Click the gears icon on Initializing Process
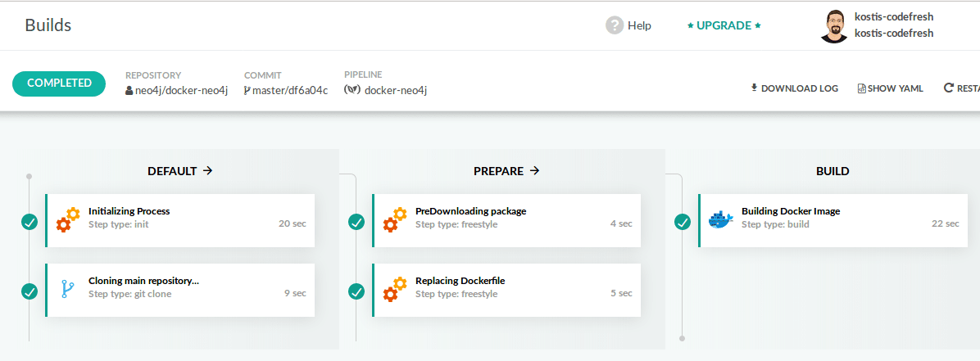 (68, 220)
